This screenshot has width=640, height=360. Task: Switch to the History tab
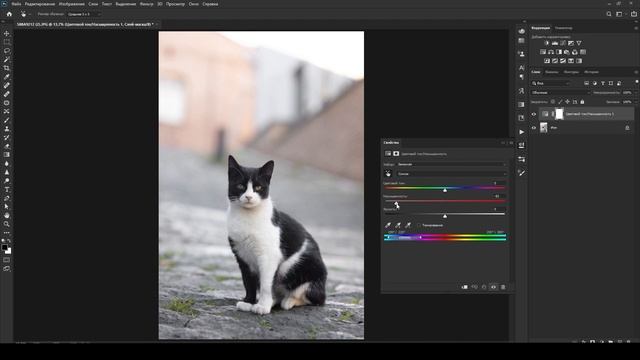[591, 72]
